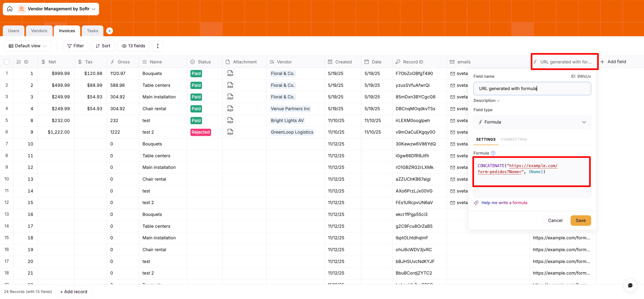Click the Filter funnel toolbar button
Viewport: 644px width, 299px height.
75,46
